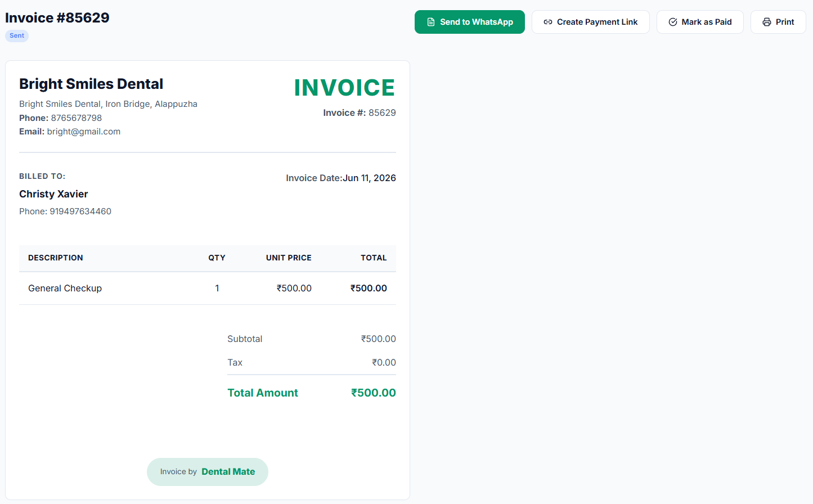This screenshot has width=813, height=504.
Task: Click the Invoice #: 85629 line
Action: tap(360, 112)
